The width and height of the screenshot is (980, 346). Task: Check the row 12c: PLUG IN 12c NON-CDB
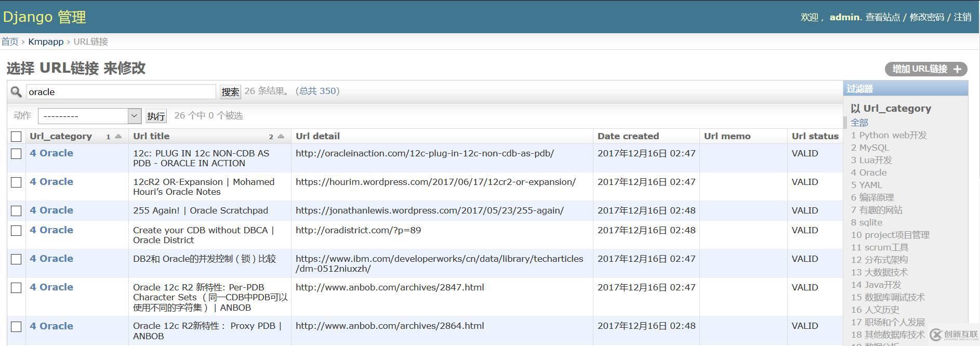click(16, 154)
